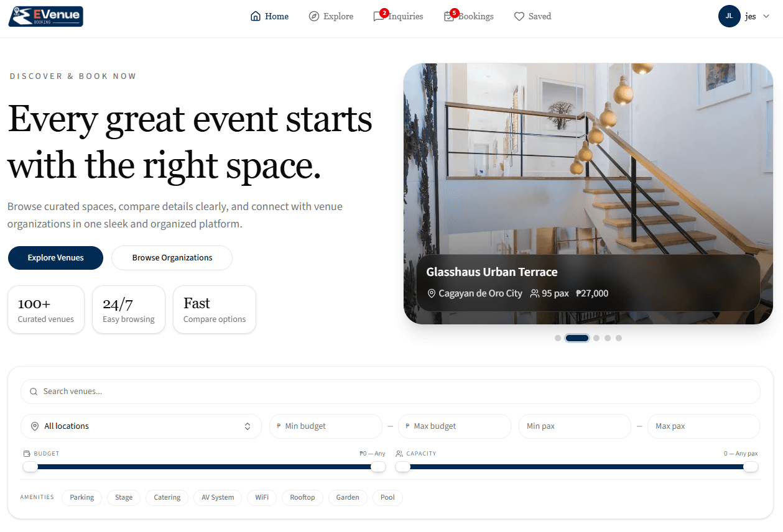783x532 pixels.
Task: Click the search magnifier icon
Action: click(x=34, y=392)
